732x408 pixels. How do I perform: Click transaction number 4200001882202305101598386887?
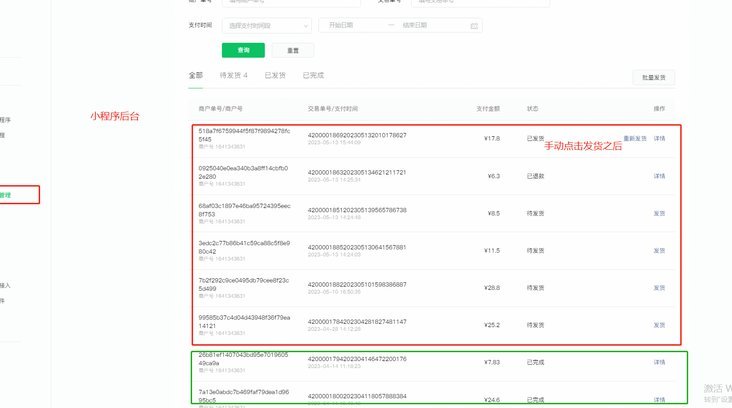357,284
